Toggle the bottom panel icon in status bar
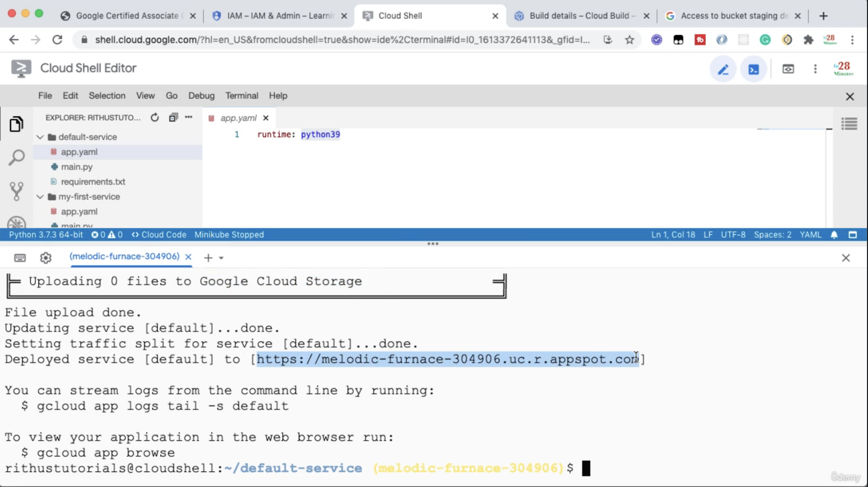Image resolution: width=868 pixels, height=487 pixels. [853, 235]
